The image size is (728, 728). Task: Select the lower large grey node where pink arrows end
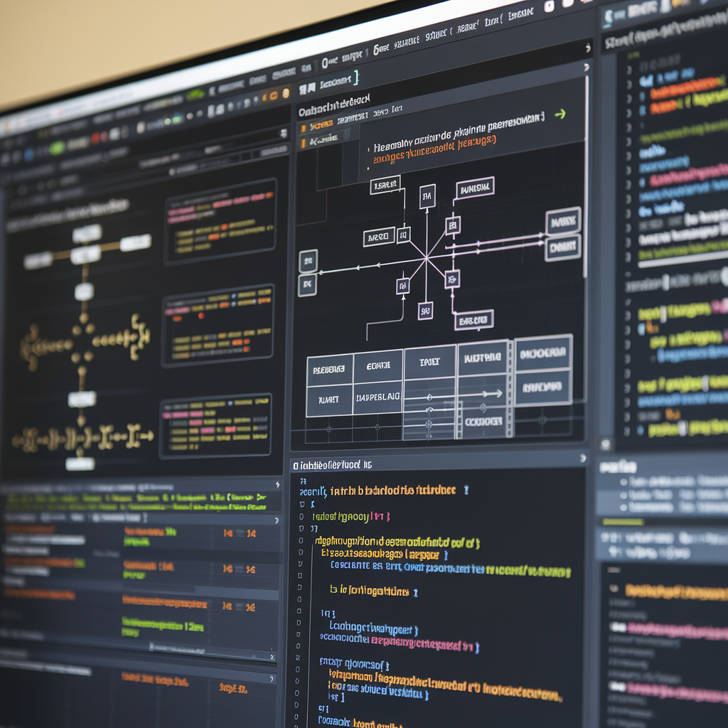(x=563, y=248)
